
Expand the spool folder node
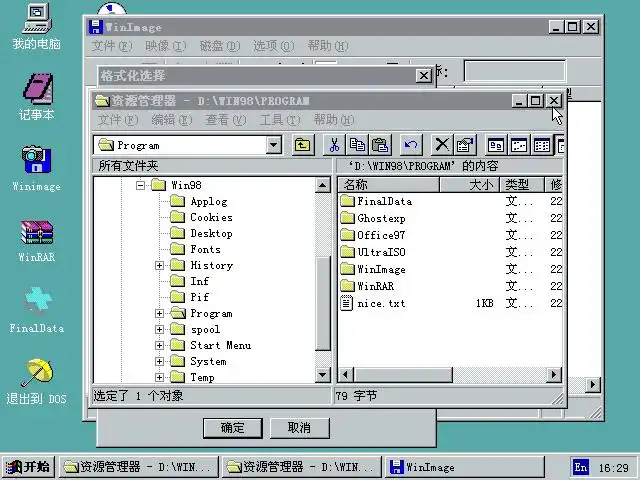coord(160,329)
